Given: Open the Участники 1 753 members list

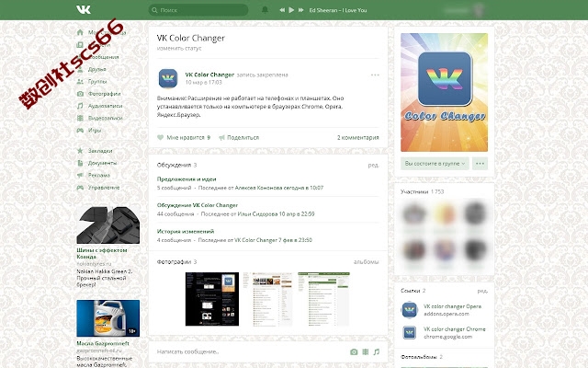Looking at the screenshot, I should click(422, 191).
